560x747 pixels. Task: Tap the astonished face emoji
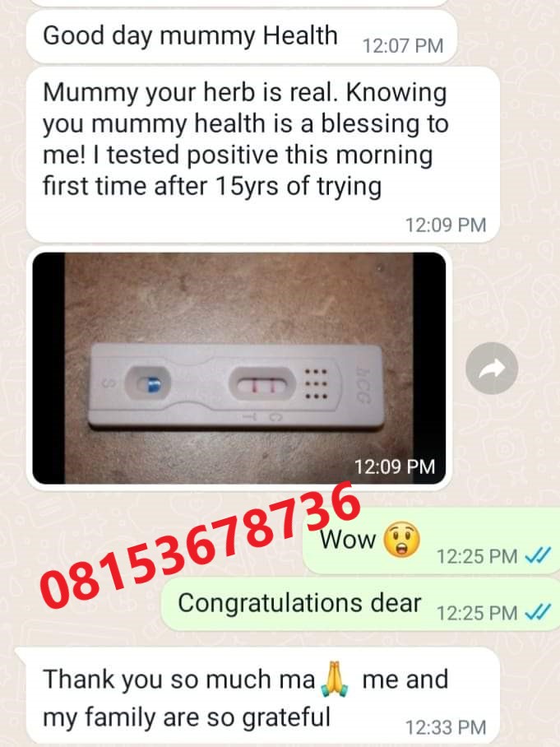pyautogui.click(x=401, y=540)
